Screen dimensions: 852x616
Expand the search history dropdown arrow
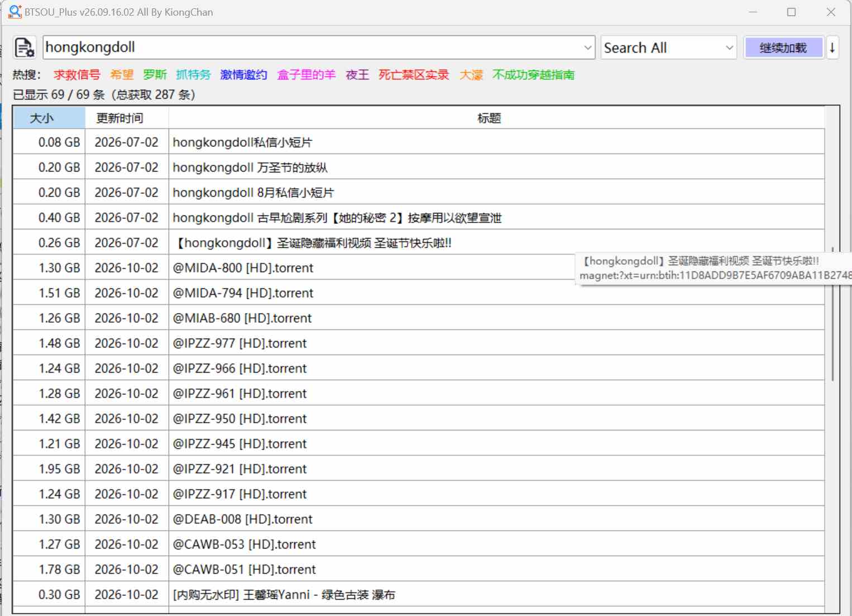point(587,47)
